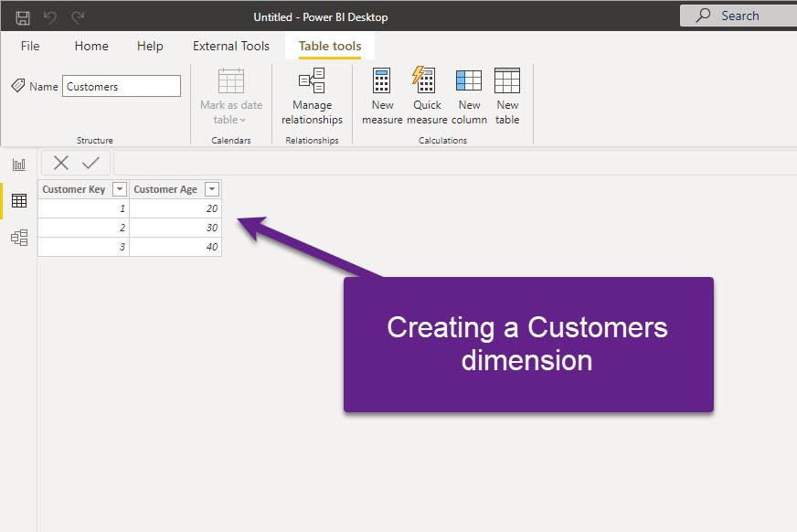The height and width of the screenshot is (532, 797).
Task: Switch to Report view
Action: (x=19, y=165)
